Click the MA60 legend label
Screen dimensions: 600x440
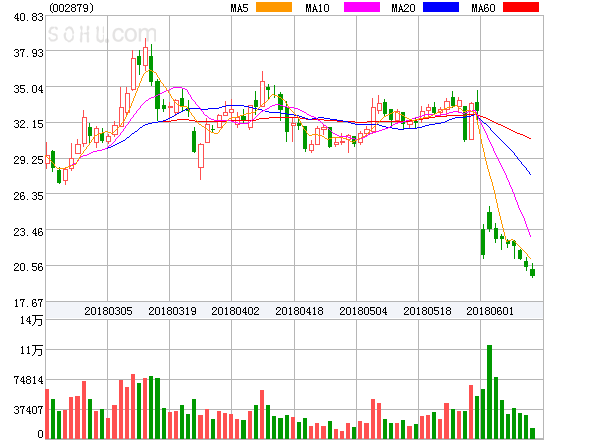pyautogui.click(x=483, y=8)
